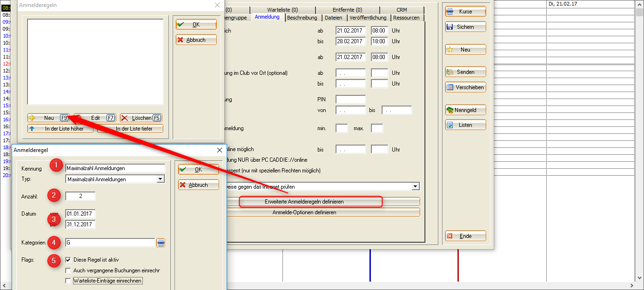Screen dimensions: 644x290
Task: Open the Veröffentlichung tab
Action: pyautogui.click(x=368, y=18)
